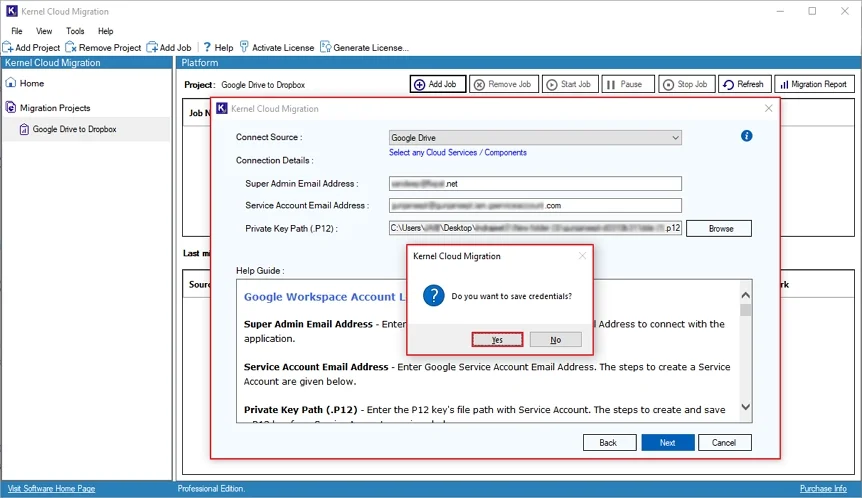
Task: Click Help Guide scrollbar down arrow
Action: (x=745, y=407)
